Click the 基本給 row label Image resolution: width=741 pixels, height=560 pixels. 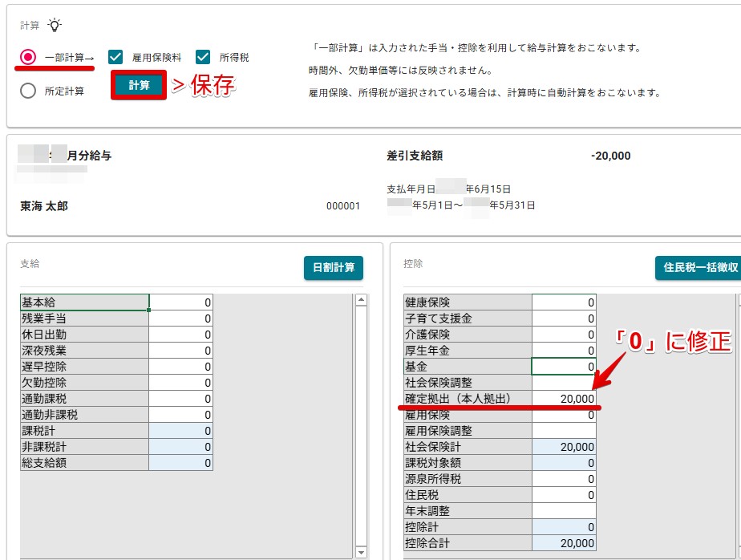[x=84, y=302]
